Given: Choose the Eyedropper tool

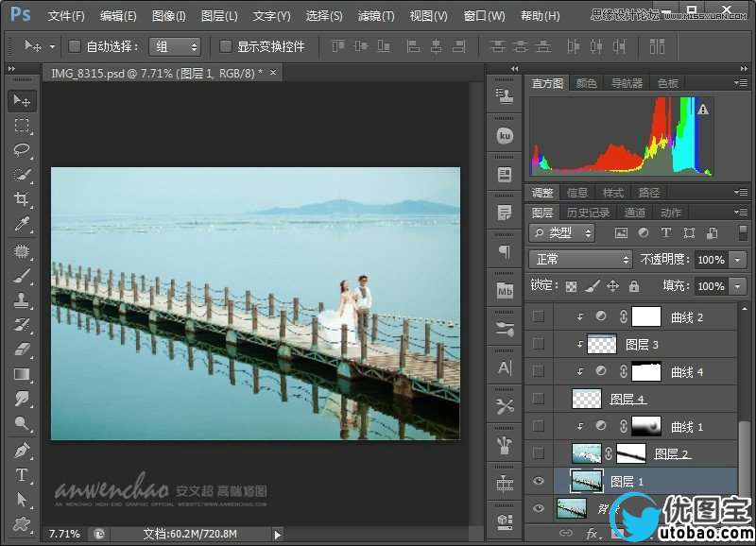Looking at the screenshot, I should tap(22, 224).
